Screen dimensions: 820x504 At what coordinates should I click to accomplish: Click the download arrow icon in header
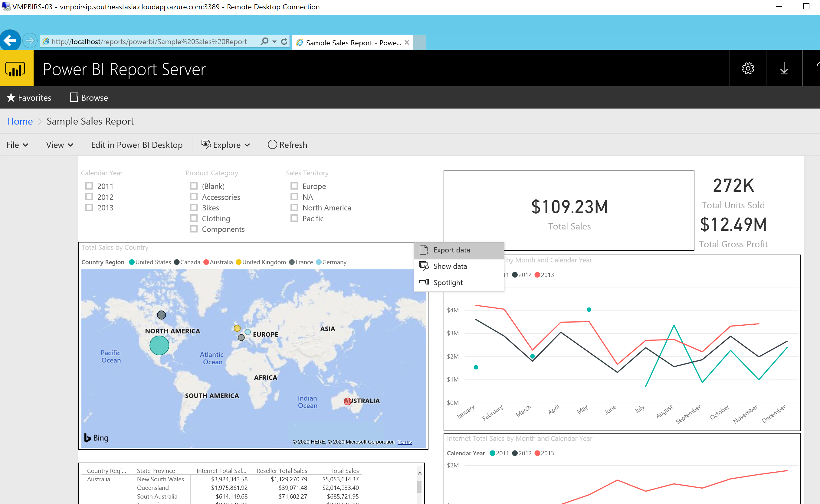784,68
